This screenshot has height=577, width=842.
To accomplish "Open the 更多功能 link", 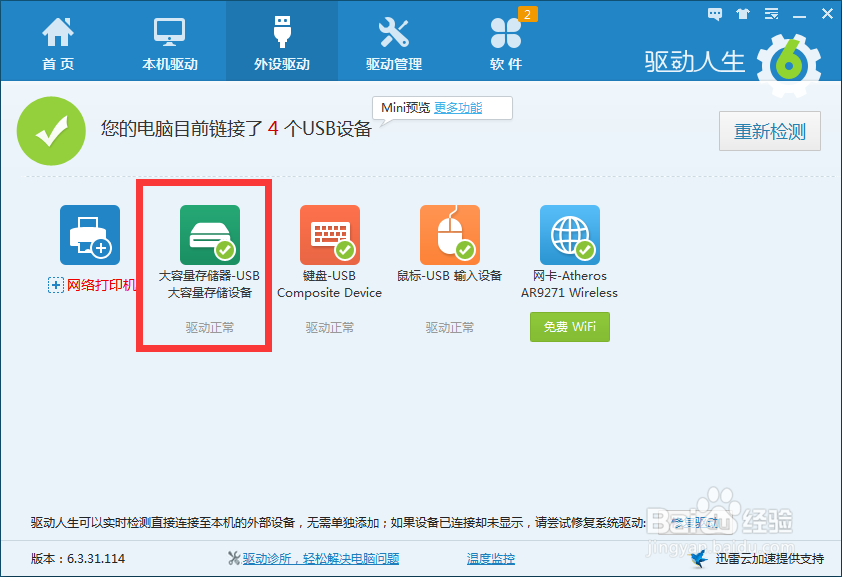I will click(458, 108).
